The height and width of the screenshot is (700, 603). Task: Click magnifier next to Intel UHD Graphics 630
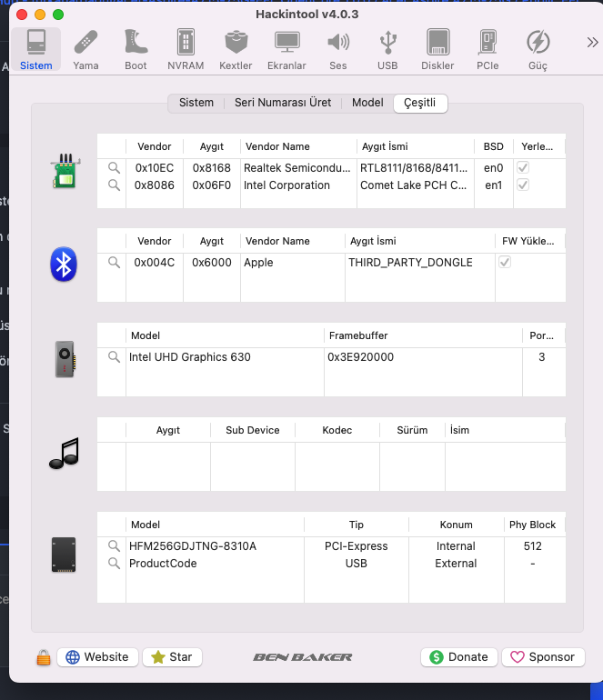(114, 357)
